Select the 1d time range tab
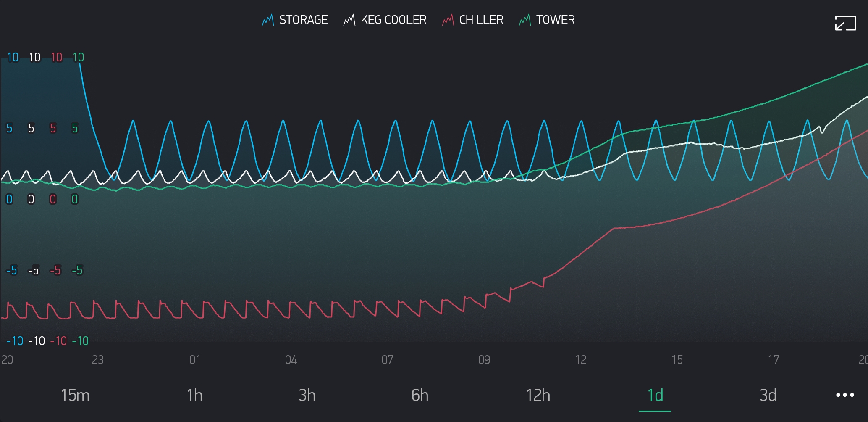868x422 pixels. [655, 395]
